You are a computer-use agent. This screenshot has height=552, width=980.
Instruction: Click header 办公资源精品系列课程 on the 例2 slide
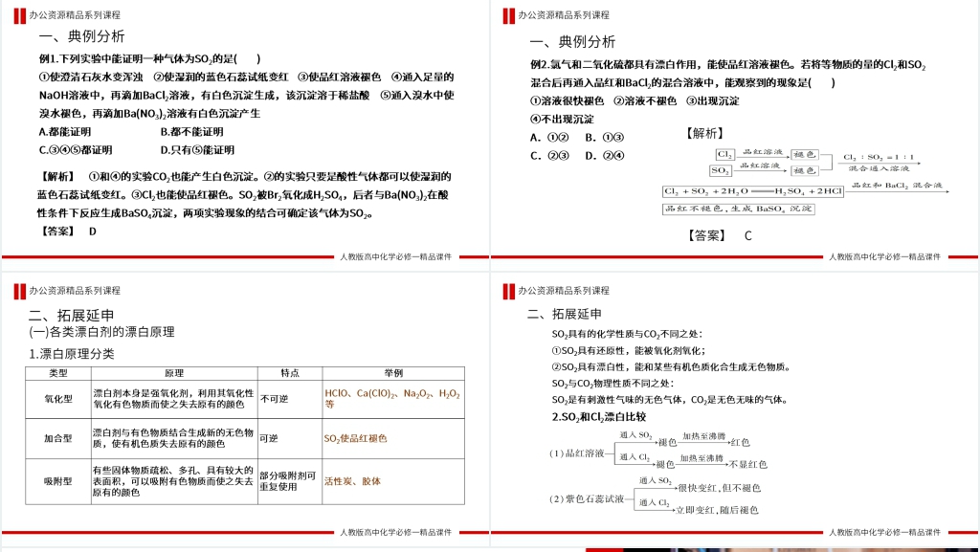click(x=563, y=15)
